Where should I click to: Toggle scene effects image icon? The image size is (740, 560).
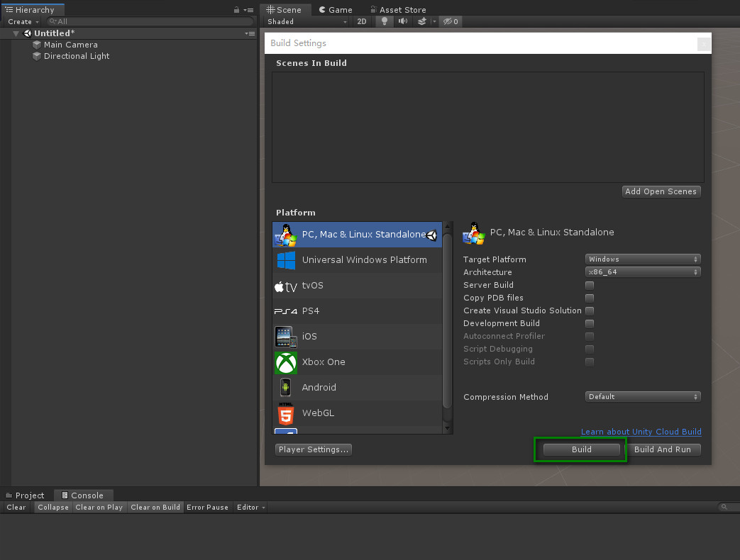click(421, 21)
